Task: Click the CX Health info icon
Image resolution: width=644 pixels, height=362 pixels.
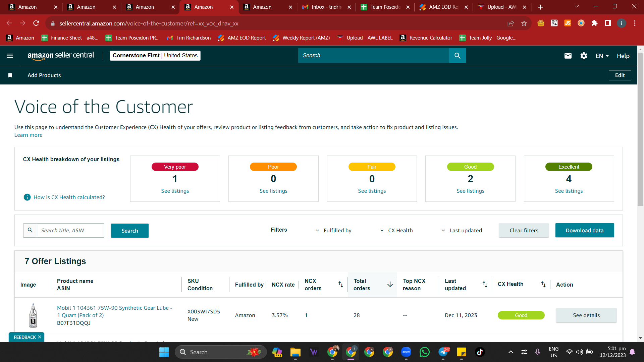Action: pos(27,197)
